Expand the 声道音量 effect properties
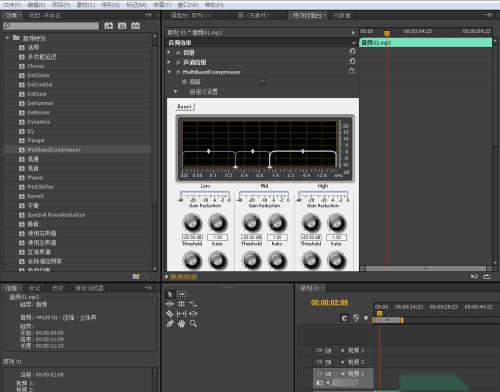The width and height of the screenshot is (500, 392). coord(169,62)
